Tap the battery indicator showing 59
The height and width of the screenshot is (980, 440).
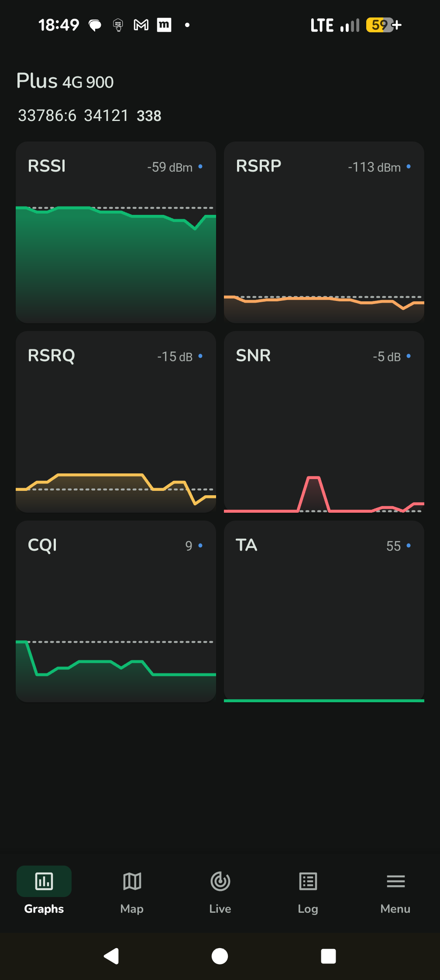384,25
